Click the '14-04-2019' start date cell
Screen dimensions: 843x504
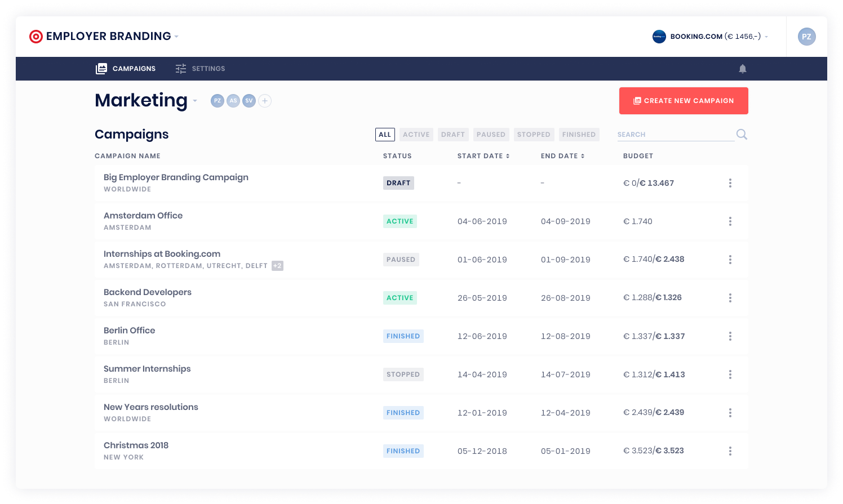coord(482,374)
